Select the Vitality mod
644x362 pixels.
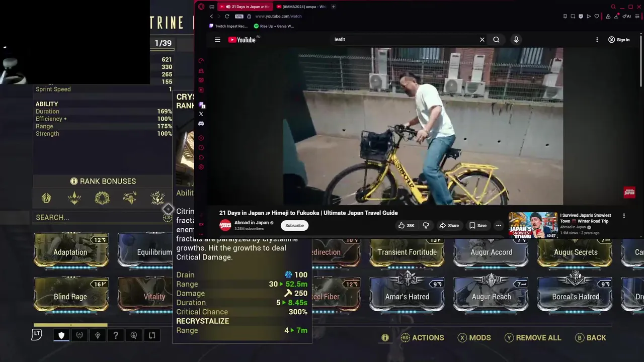[x=145, y=295]
